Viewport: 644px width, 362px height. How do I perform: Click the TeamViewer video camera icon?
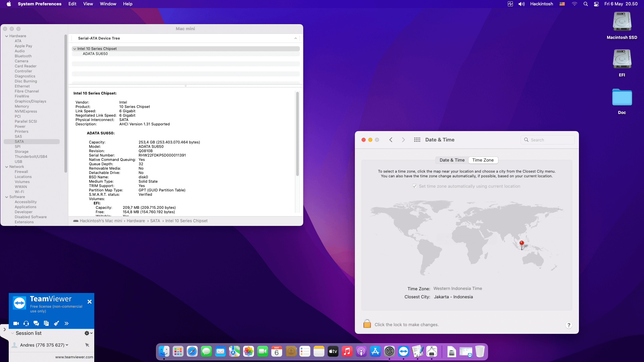(16, 323)
